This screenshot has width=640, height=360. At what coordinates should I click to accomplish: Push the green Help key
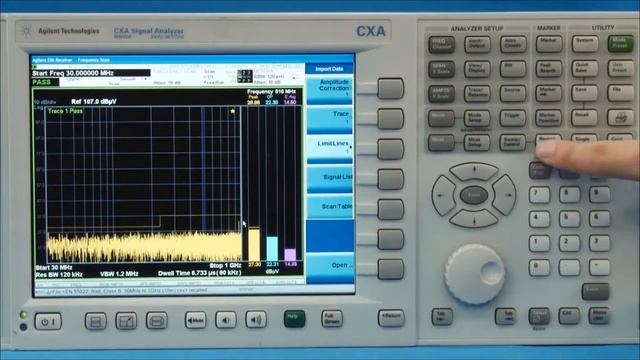pyautogui.click(x=294, y=319)
